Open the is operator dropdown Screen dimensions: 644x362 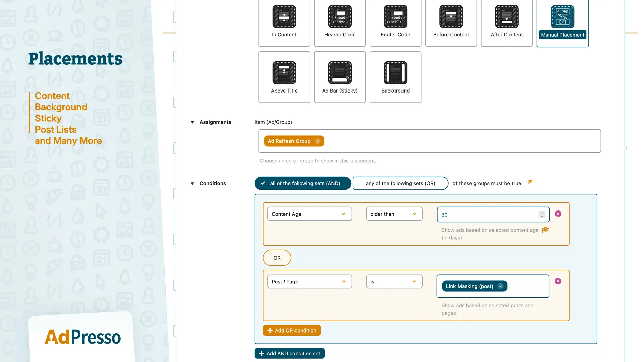click(394, 282)
